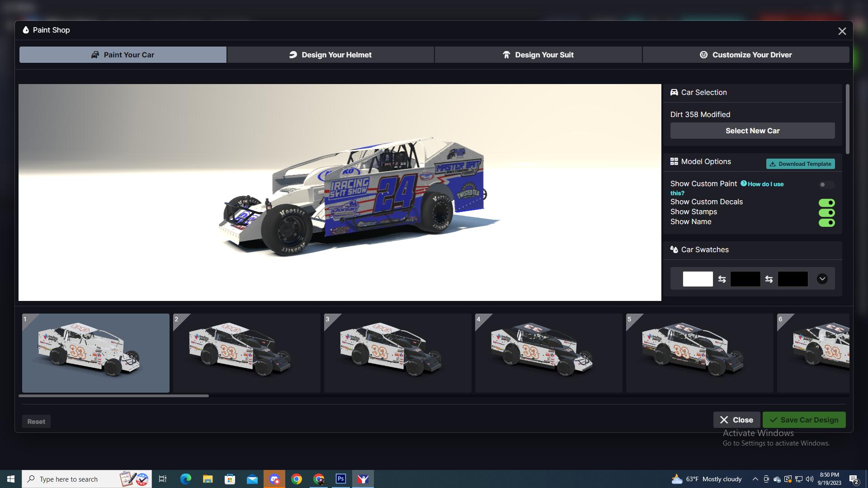
Task: Save the car design
Action: [804, 420]
